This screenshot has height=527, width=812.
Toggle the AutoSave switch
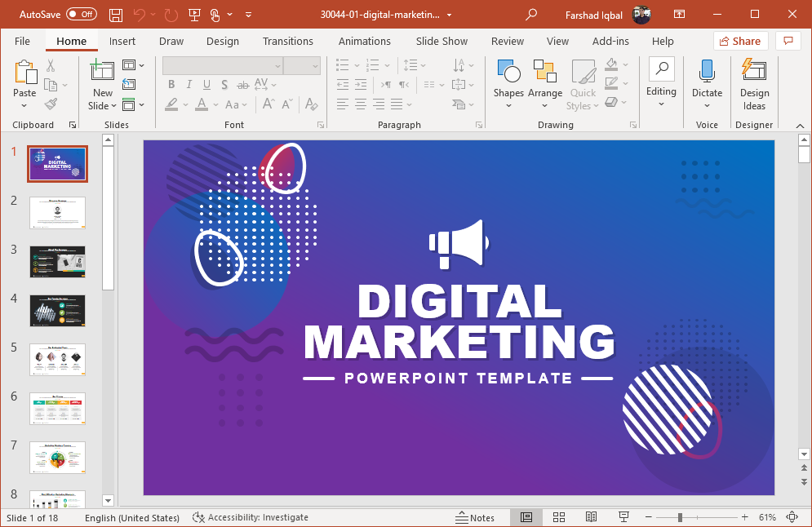[x=81, y=14]
